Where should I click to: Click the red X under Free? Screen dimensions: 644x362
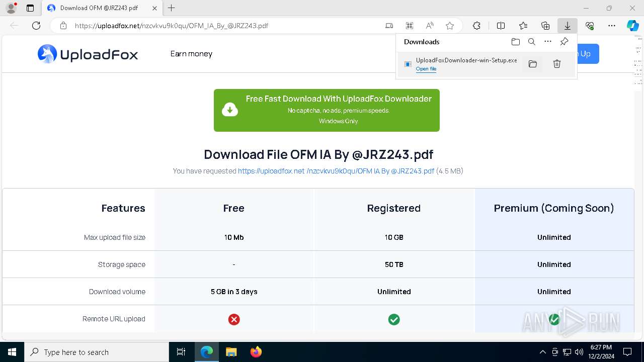pos(234,319)
